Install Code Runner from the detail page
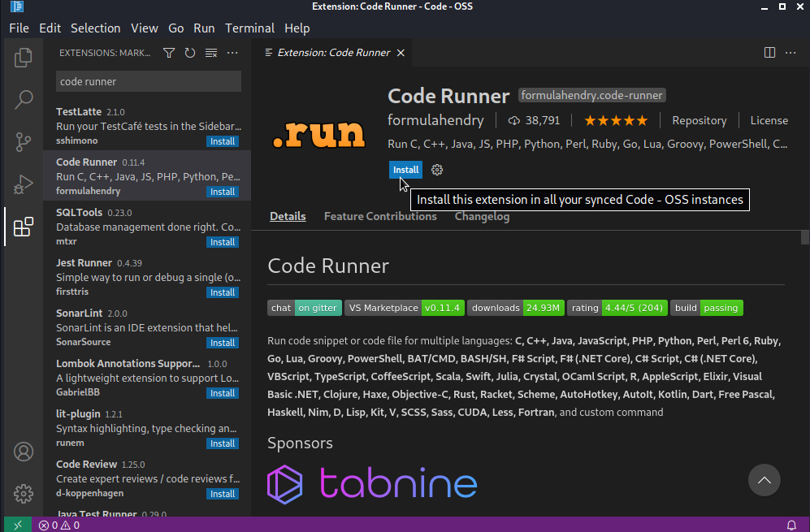 coord(405,170)
